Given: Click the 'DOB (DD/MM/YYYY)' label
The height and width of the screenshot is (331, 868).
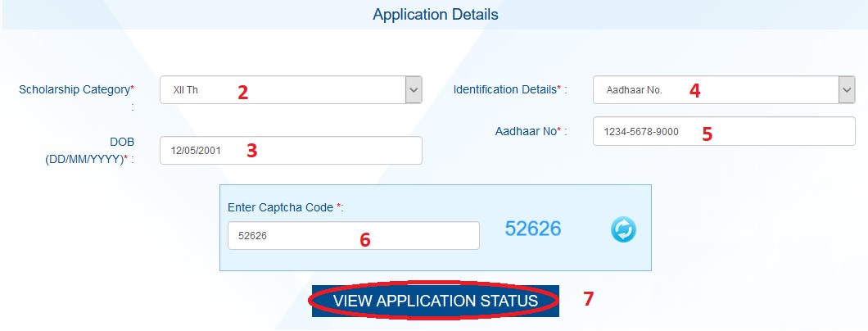Looking at the screenshot, I should point(88,150).
